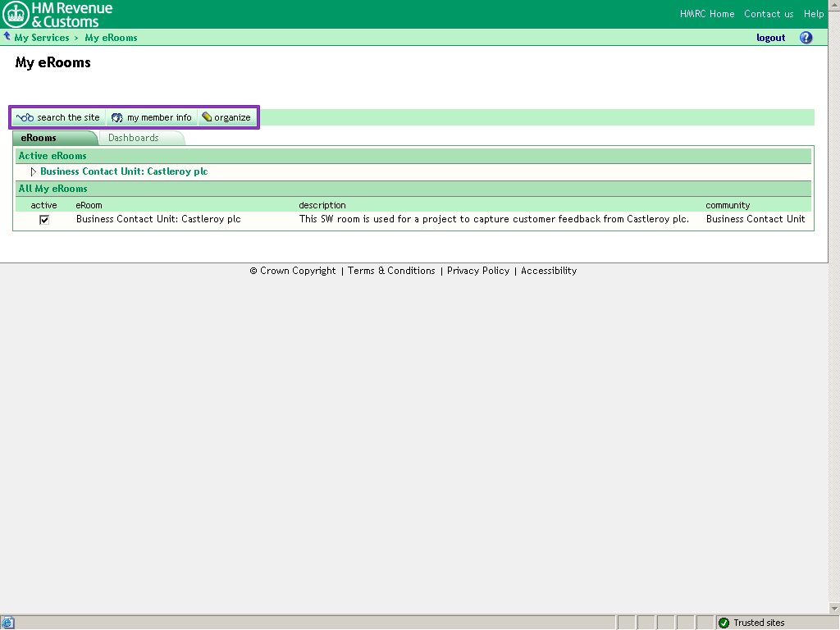840x630 pixels.
Task: Click the blue question mark help icon
Action: pyautogui.click(x=806, y=38)
